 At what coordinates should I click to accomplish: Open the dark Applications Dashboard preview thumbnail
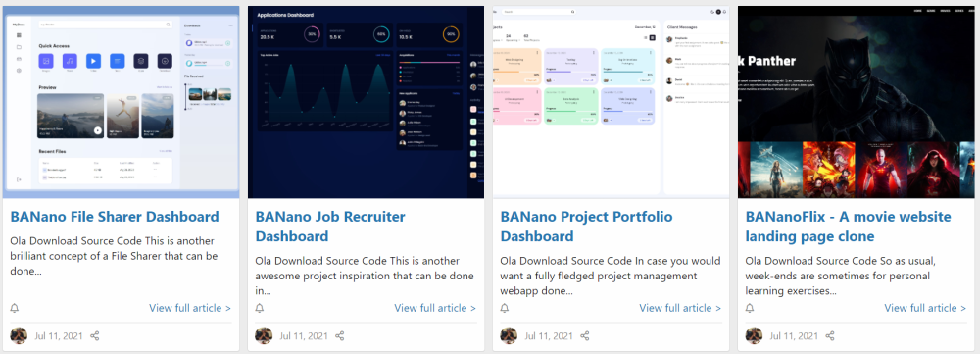click(x=367, y=102)
